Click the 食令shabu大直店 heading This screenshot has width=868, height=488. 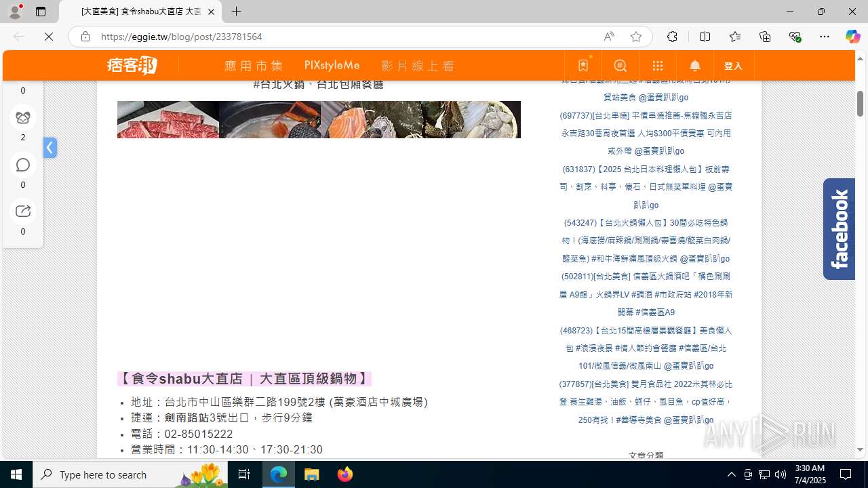tap(245, 378)
